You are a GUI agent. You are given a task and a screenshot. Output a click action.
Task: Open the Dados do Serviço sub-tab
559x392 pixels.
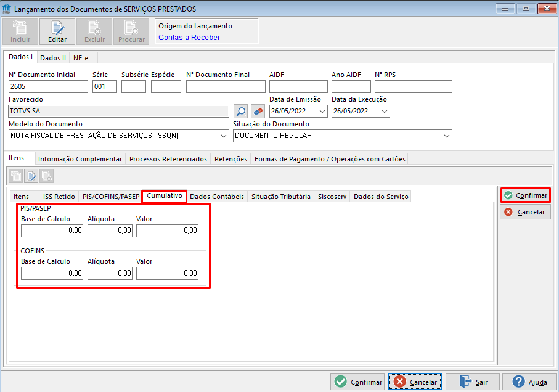(x=381, y=197)
